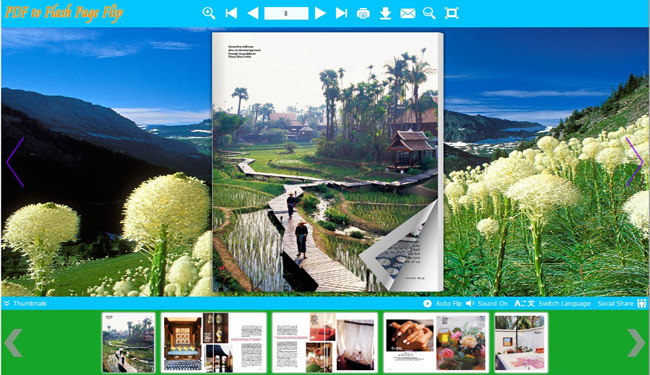Image resolution: width=650 pixels, height=375 pixels.
Task: Open Social Share options
Action: click(622, 303)
